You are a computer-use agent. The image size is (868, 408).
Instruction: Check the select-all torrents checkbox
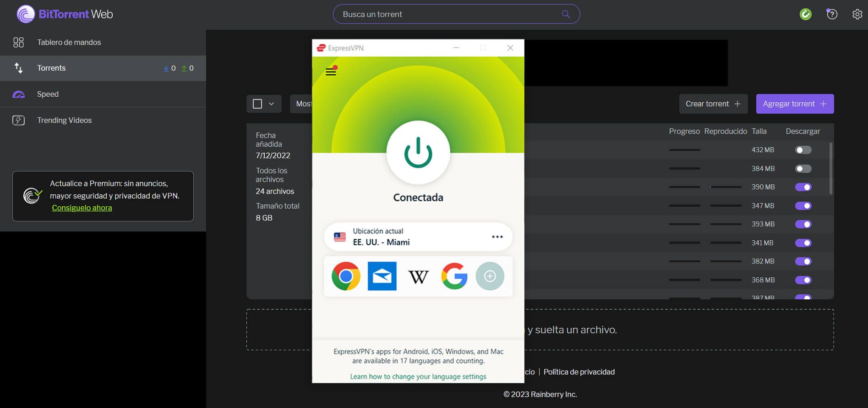click(257, 104)
